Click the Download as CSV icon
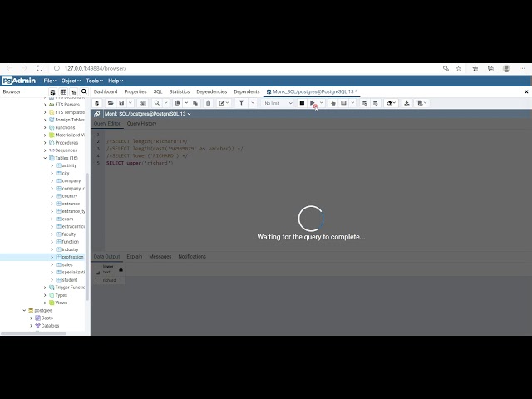 coord(406,103)
